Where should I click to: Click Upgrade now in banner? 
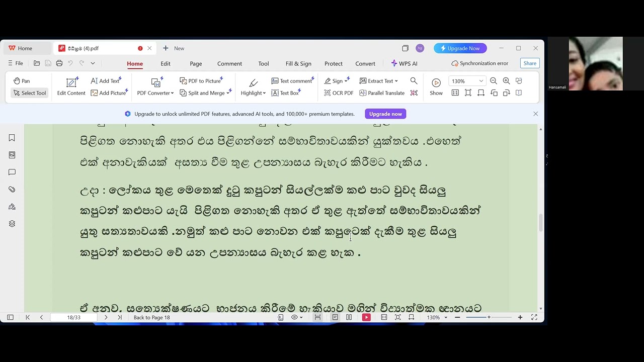(x=385, y=114)
